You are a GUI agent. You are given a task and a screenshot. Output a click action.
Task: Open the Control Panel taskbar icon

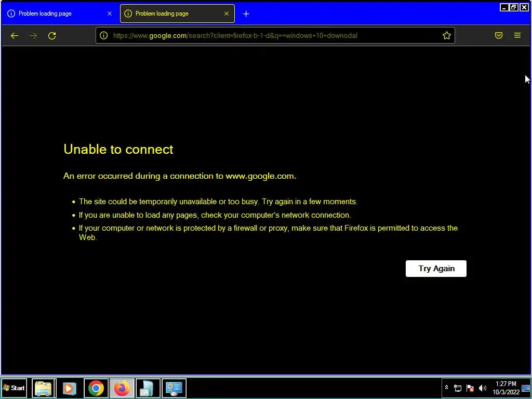[x=174, y=388]
